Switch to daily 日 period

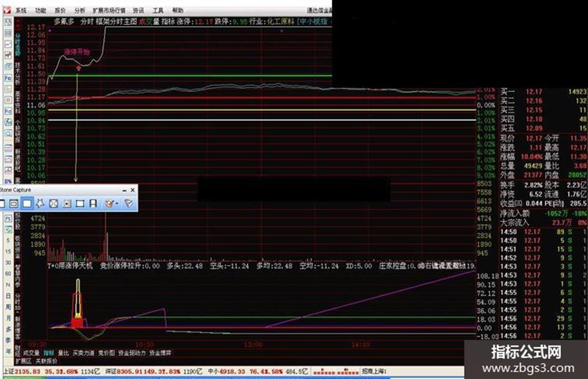(8, 296)
